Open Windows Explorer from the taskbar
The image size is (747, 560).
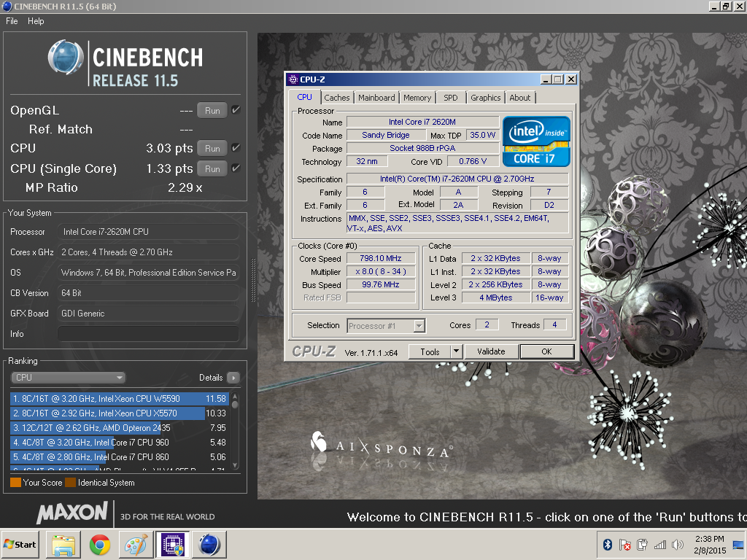[64, 545]
